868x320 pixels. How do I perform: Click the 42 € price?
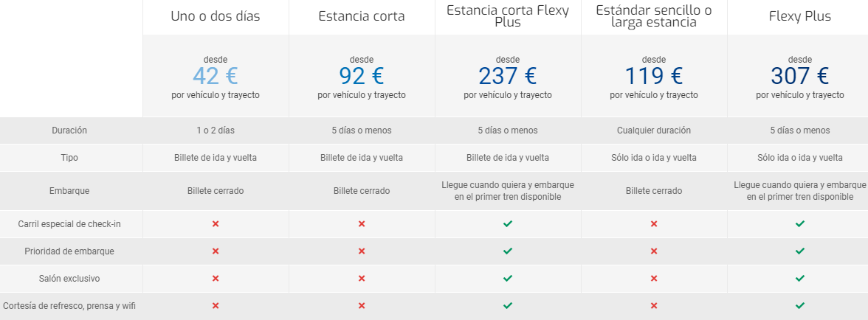pyautogui.click(x=216, y=76)
